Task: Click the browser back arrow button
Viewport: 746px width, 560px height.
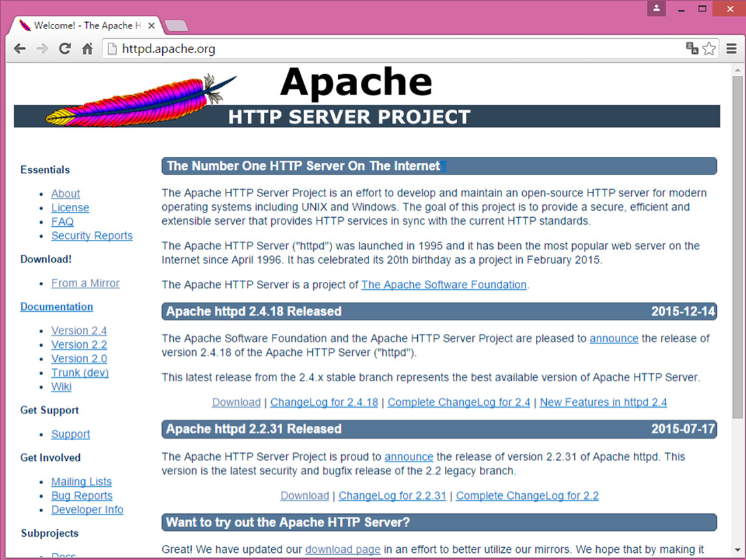Action: click(x=19, y=49)
